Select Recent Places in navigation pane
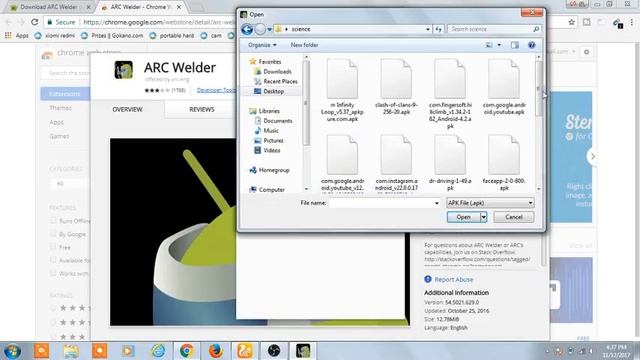 tap(276, 81)
